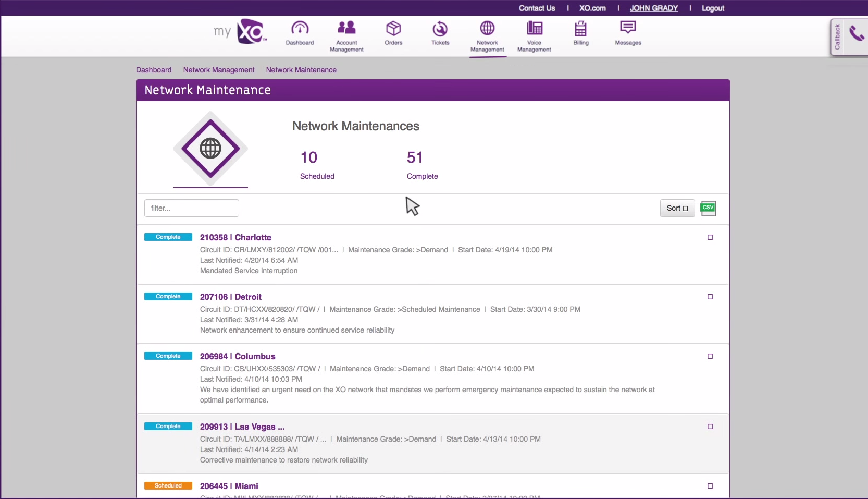Show the 10 Scheduled maintenances
This screenshot has height=499, width=868.
(x=317, y=165)
